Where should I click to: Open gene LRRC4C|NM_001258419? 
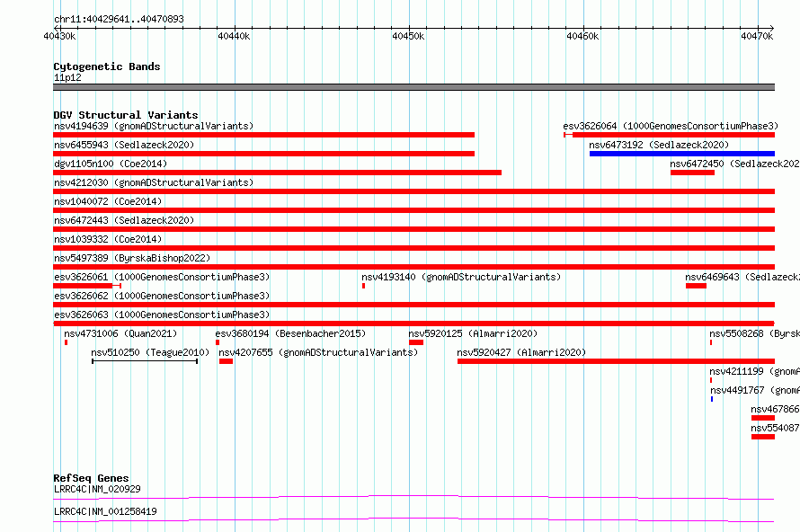105,511
